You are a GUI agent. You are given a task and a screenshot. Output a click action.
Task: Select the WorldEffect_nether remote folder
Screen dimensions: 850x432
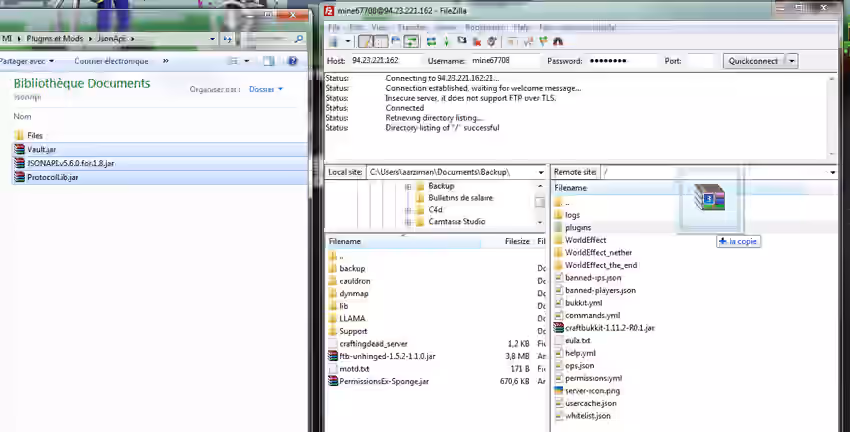tap(598, 253)
